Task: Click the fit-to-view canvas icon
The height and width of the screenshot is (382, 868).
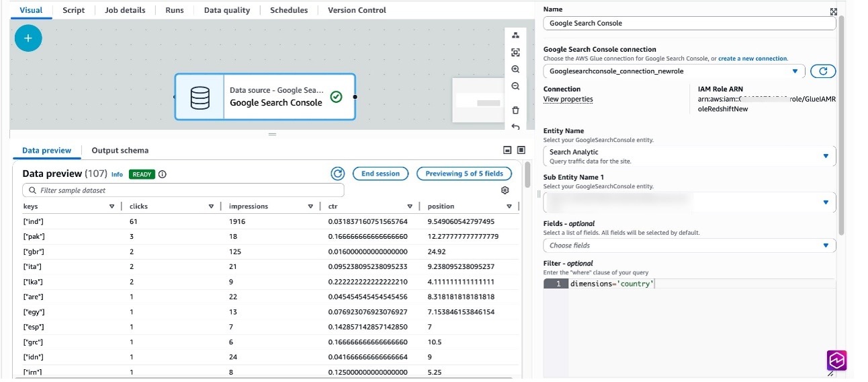Action: pyautogui.click(x=515, y=52)
